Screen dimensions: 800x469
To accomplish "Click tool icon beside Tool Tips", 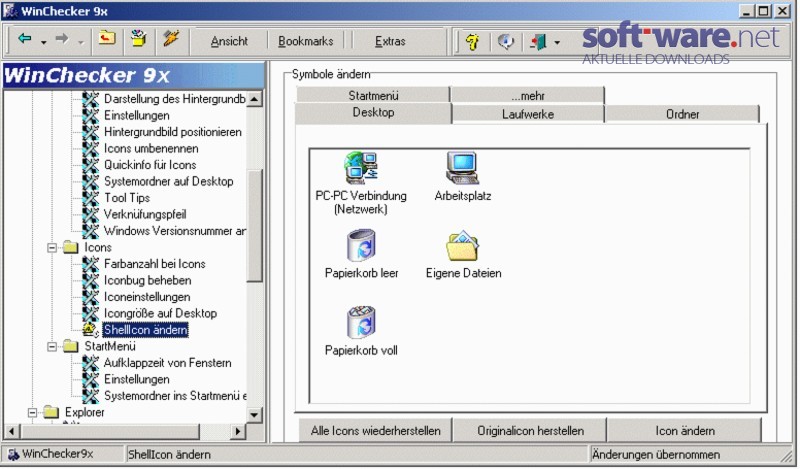I will pos(90,198).
